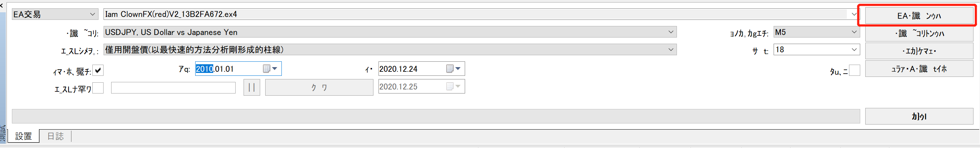Screen dimensions: 980x148
Task: Switch to the 日誌 tab
Action: 56,136
